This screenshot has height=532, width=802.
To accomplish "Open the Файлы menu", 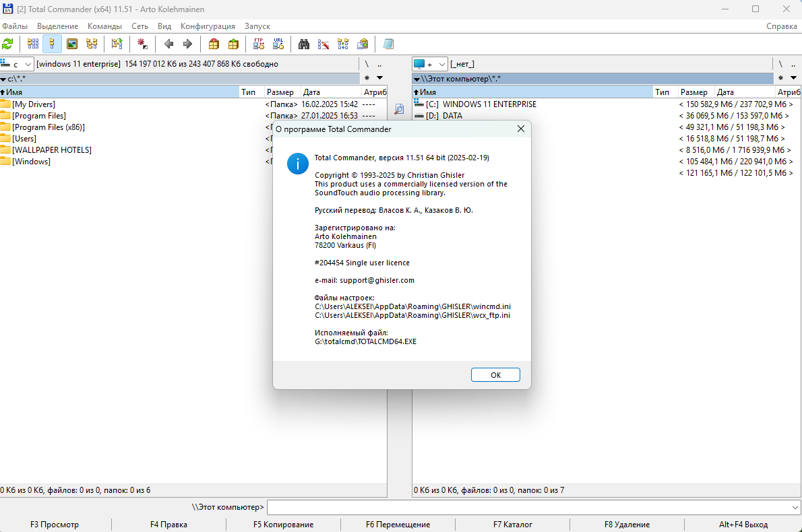I will [x=15, y=26].
